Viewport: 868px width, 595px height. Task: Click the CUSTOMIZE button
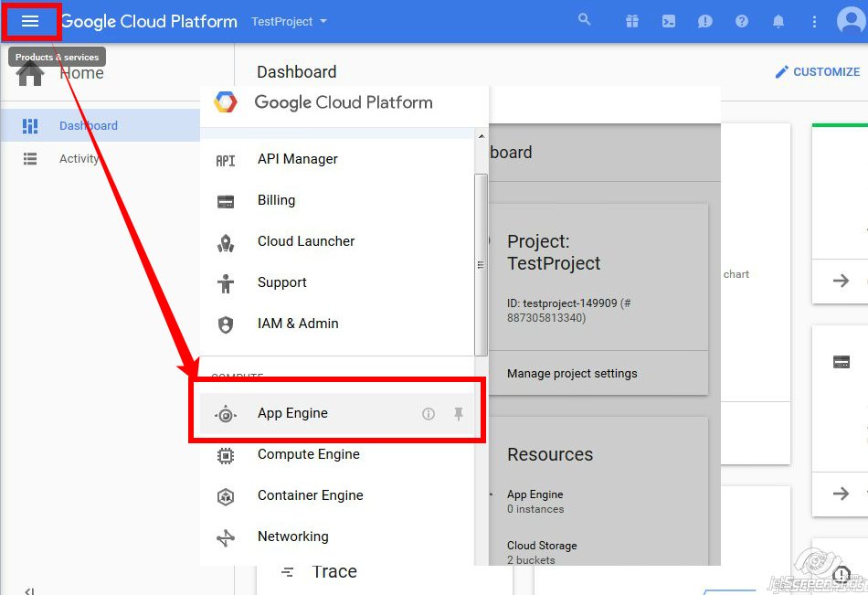(x=818, y=71)
